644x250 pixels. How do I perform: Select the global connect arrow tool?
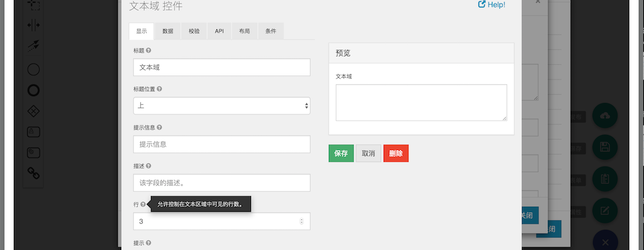tap(33, 46)
